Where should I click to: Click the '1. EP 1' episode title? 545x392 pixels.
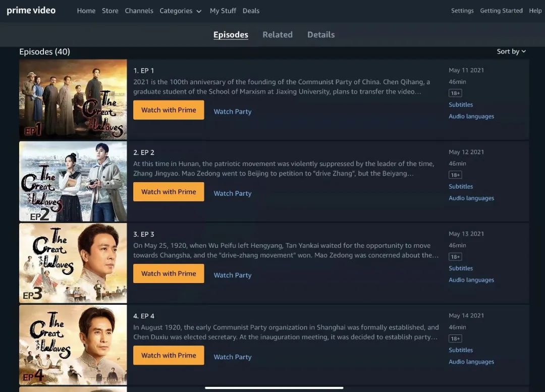(143, 71)
